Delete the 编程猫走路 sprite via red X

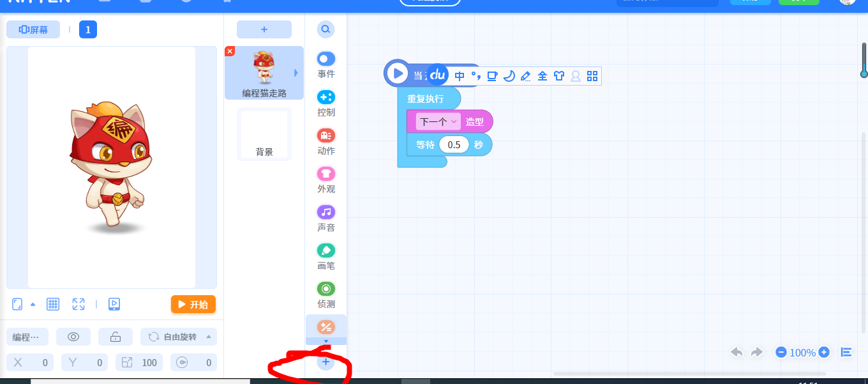pos(230,51)
